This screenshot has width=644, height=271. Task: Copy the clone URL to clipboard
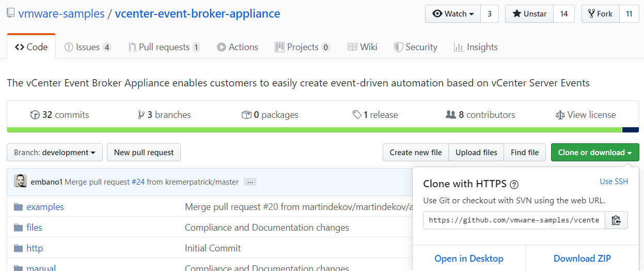616,220
